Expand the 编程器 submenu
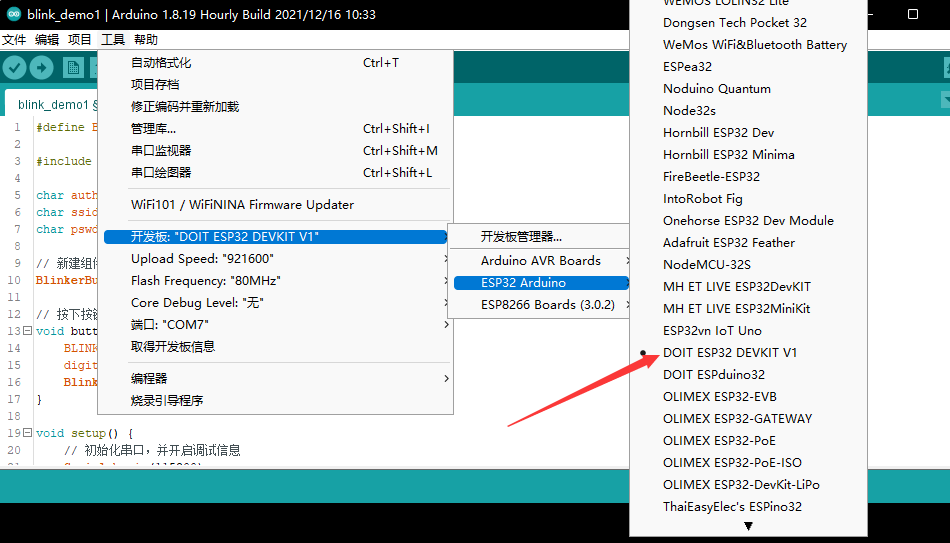The width and height of the screenshot is (950, 543). click(276, 378)
